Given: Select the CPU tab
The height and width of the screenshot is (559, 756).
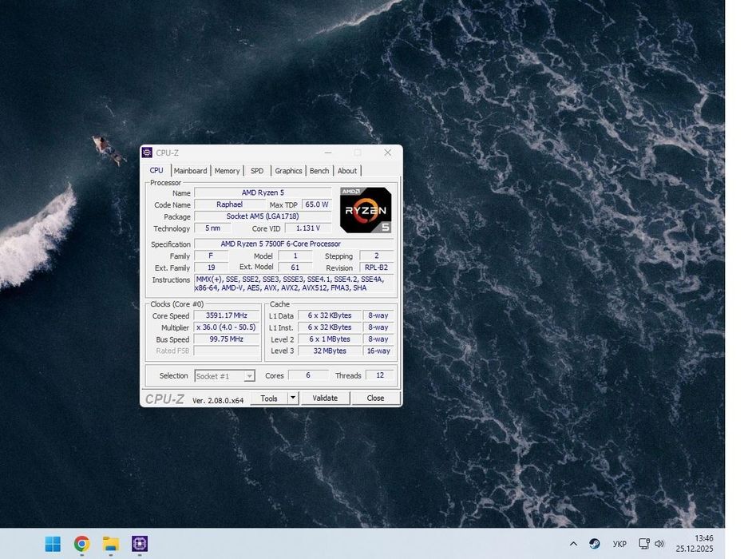Looking at the screenshot, I should [156, 170].
